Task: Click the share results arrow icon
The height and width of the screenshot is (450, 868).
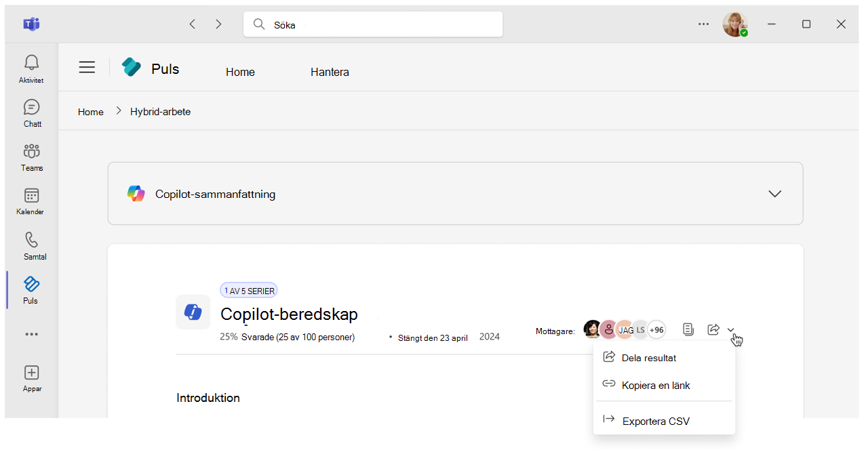Action: tap(713, 329)
